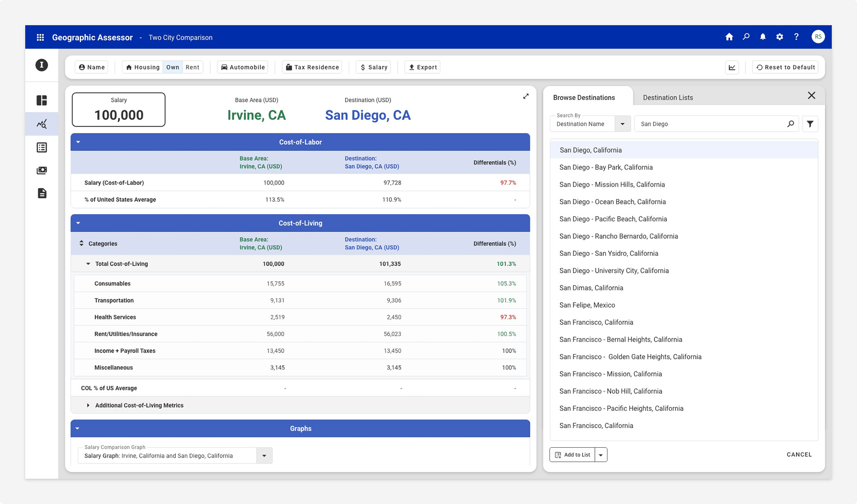
Task: Expand comparison panel with expand arrows icon
Action: coord(526,96)
